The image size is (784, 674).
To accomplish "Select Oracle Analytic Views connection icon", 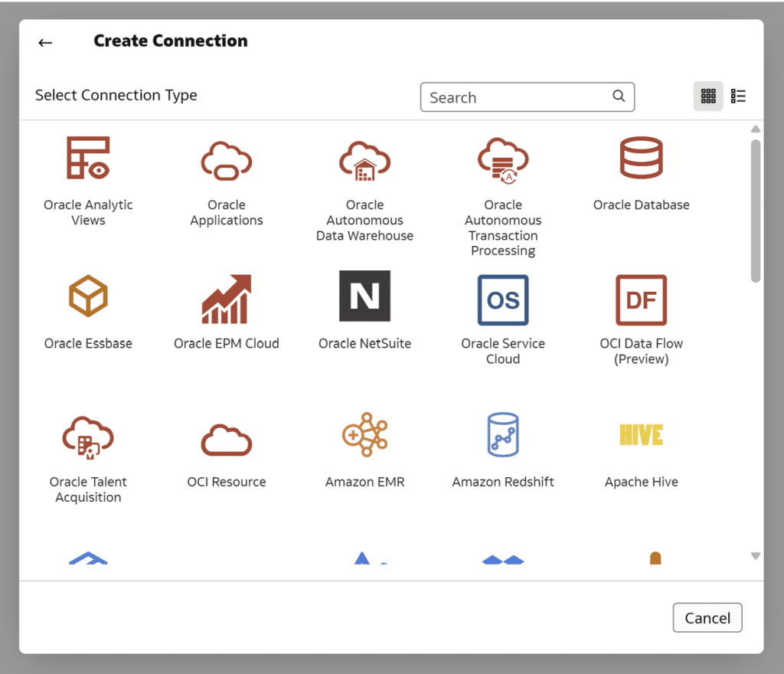I will [88, 159].
